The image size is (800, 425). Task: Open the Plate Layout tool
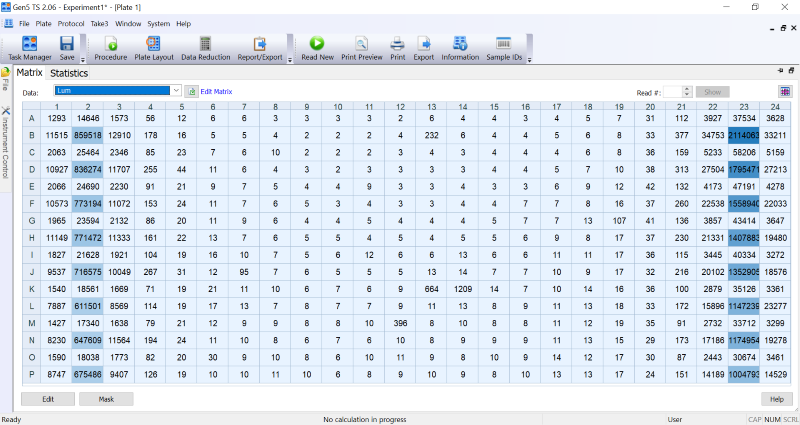[x=154, y=48]
